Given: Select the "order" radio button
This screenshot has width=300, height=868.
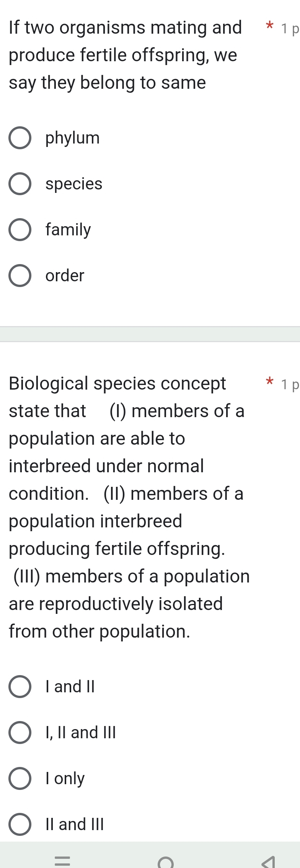Looking at the screenshot, I should pos(21,276).
